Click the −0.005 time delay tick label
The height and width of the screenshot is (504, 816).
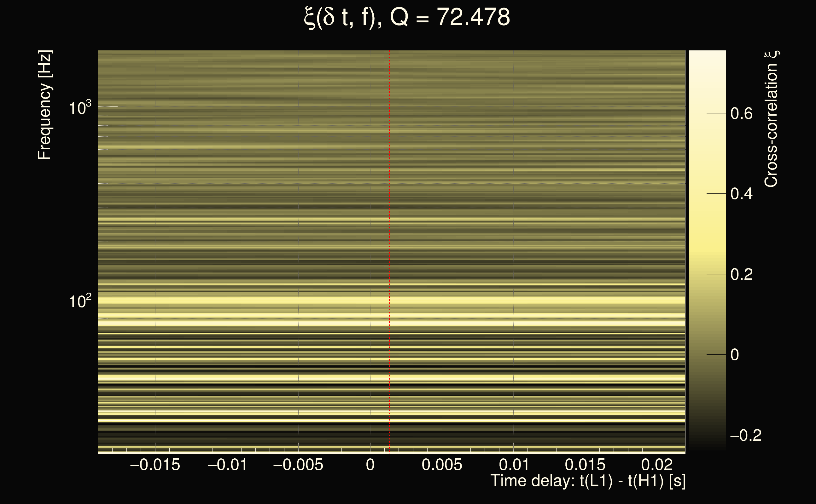point(298,465)
